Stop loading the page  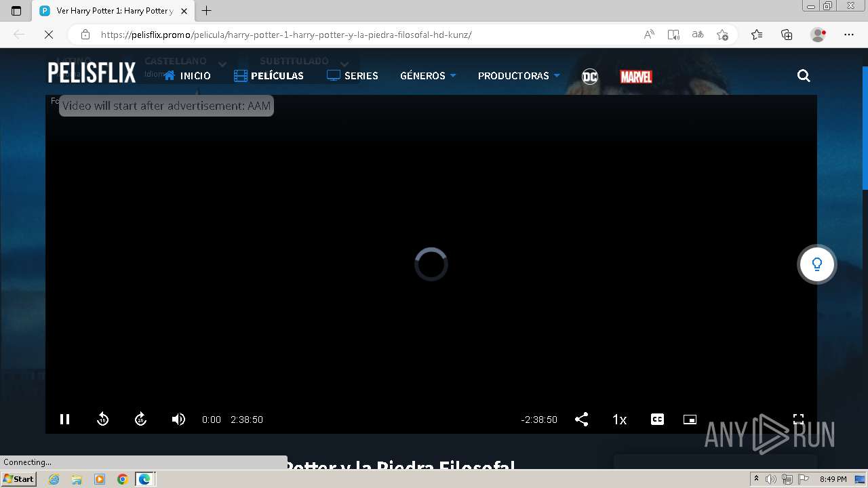(x=49, y=35)
